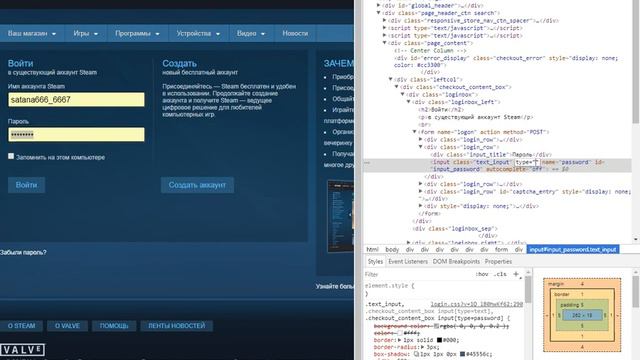This screenshot has width=640, height=360.
Task: Click the #444 color property swatch
Action: 400,333
